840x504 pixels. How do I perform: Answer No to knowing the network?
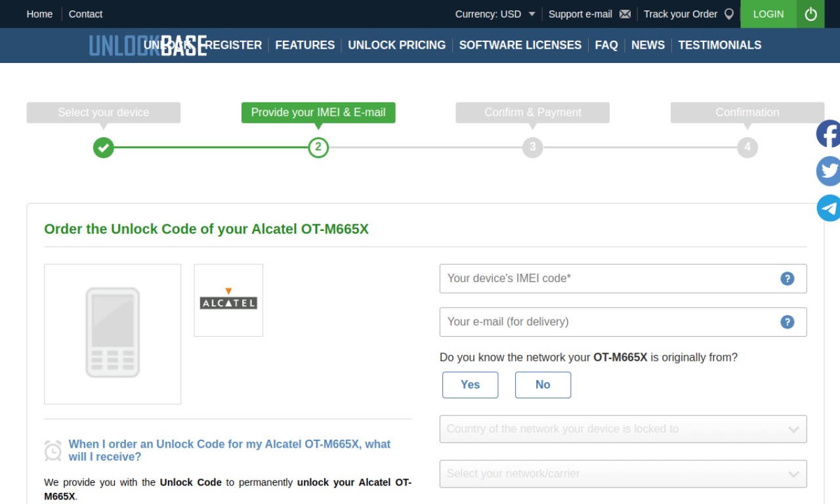pos(543,385)
